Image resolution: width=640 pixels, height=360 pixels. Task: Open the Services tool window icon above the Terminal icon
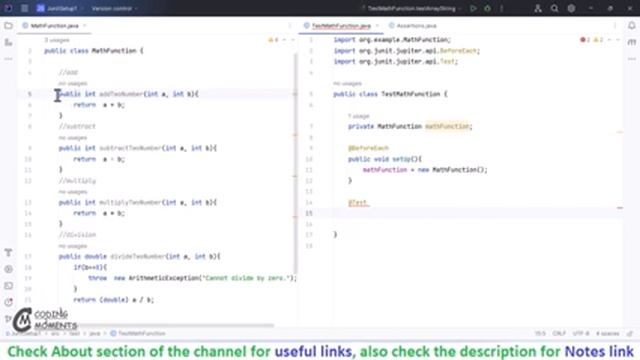click(x=8, y=269)
